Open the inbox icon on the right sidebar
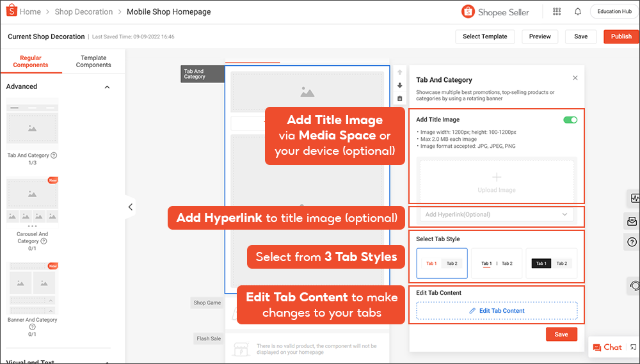Screen dimensions: 640x364 tap(632, 221)
